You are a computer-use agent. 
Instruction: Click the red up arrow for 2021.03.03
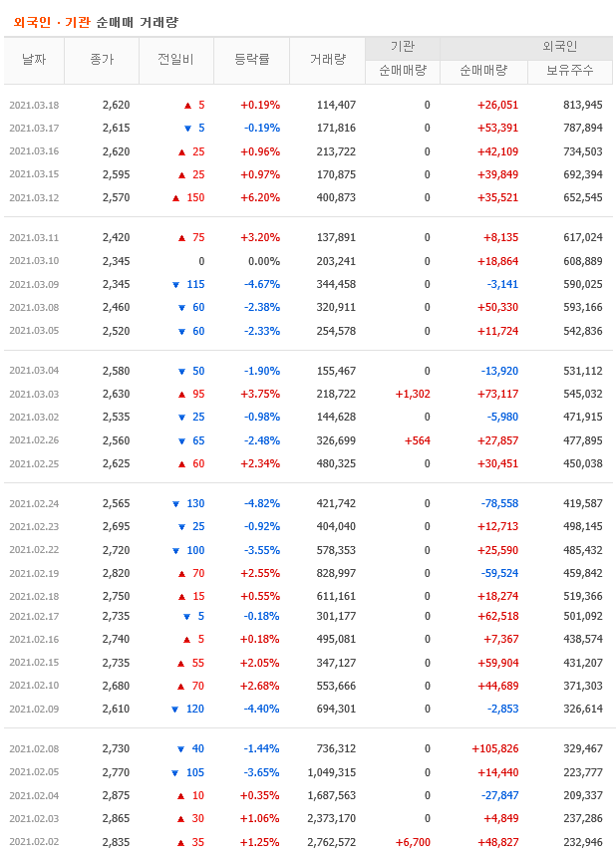pos(181,394)
